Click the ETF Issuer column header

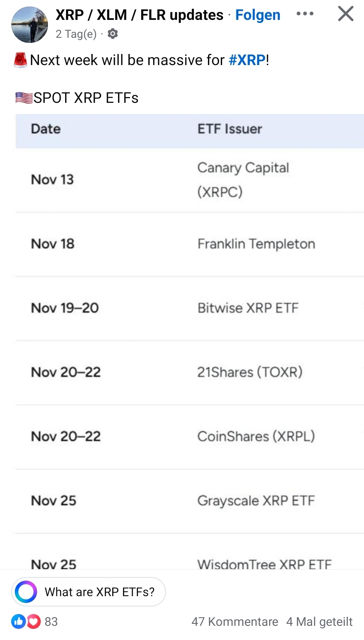[230, 129]
